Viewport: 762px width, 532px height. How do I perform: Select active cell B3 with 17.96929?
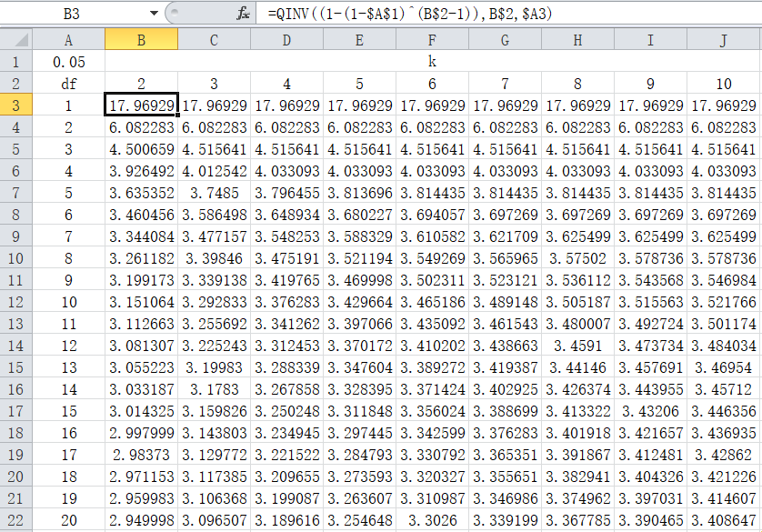pos(142,105)
